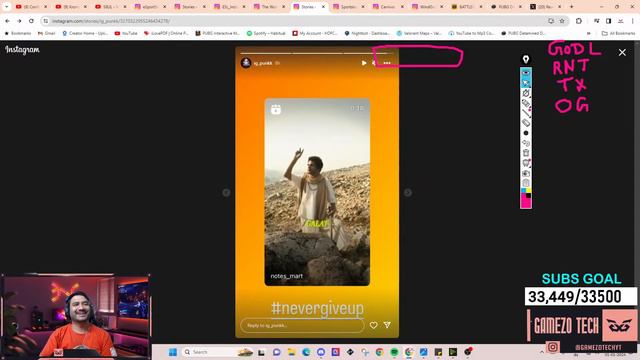Switch to the Canva tab
This screenshot has width=640, height=360.
tap(387, 7)
